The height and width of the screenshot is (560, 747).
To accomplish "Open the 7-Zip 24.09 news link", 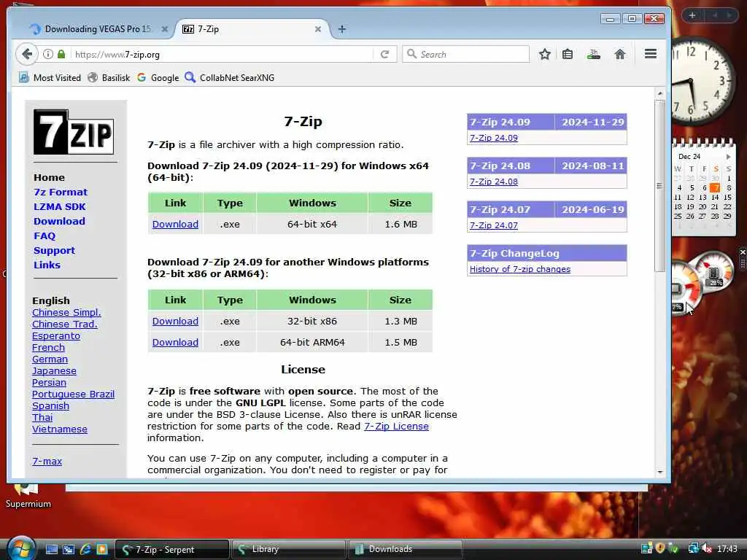I will click(494, 138).
